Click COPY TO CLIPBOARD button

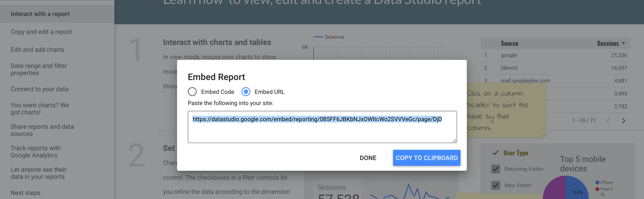click(427, 158)
